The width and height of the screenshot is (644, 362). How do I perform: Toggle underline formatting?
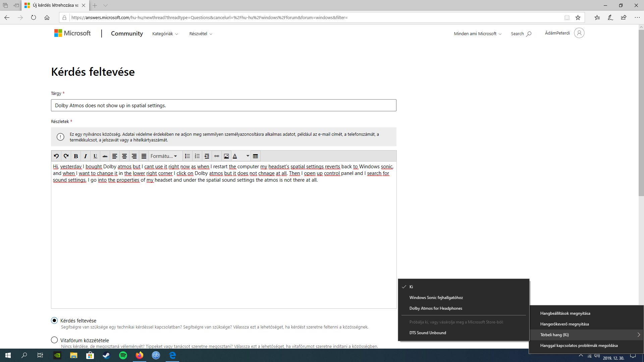click(95, 156)
